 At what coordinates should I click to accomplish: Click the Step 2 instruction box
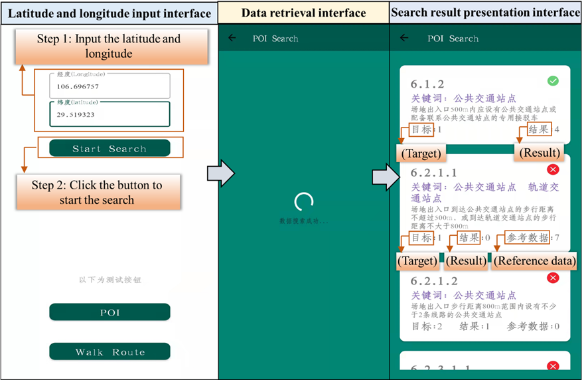click(97, 193)
